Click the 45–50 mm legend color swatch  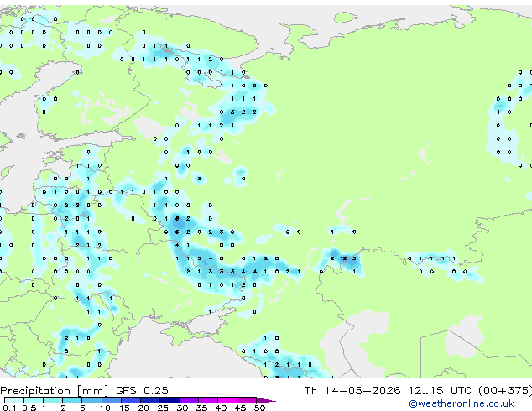[247, 400]
